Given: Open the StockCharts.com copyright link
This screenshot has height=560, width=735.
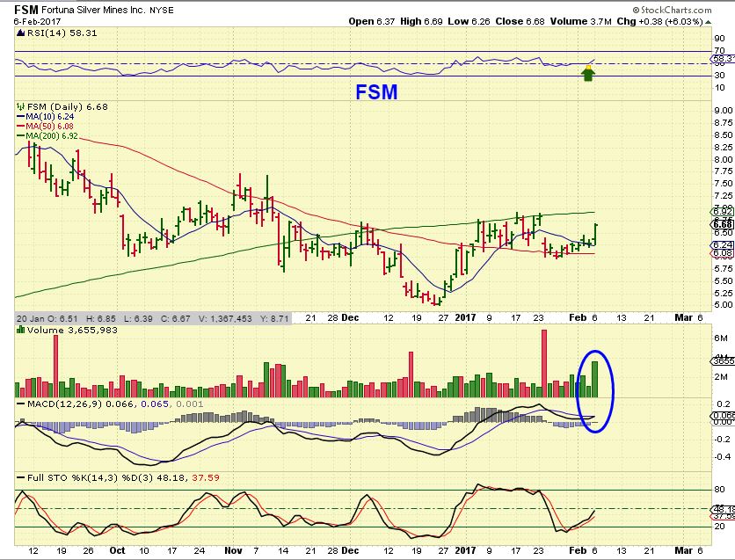Looking at the screenshot, I should point(672,10).
